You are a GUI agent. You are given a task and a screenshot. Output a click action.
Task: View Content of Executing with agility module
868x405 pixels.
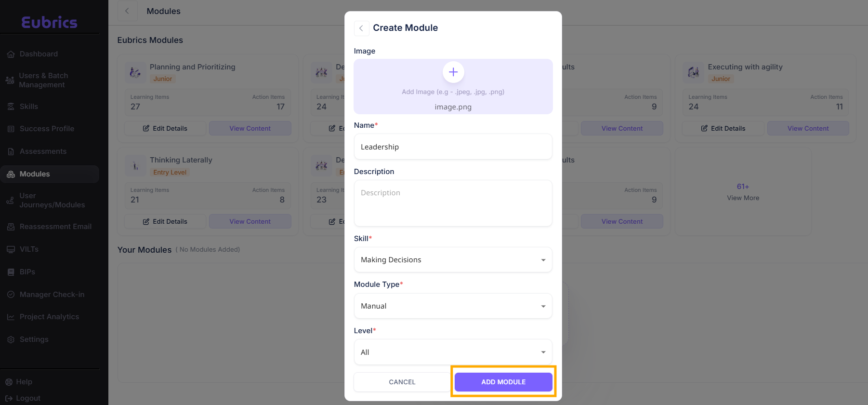pos(808,129)
